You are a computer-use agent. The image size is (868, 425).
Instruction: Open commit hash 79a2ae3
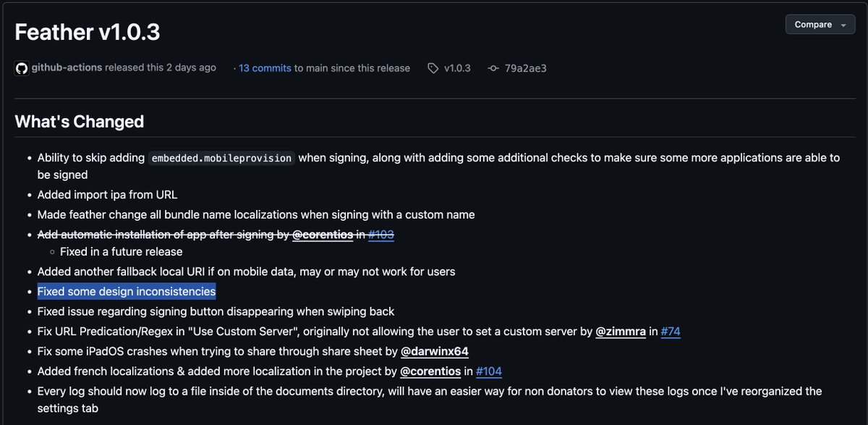coord(525,68)
